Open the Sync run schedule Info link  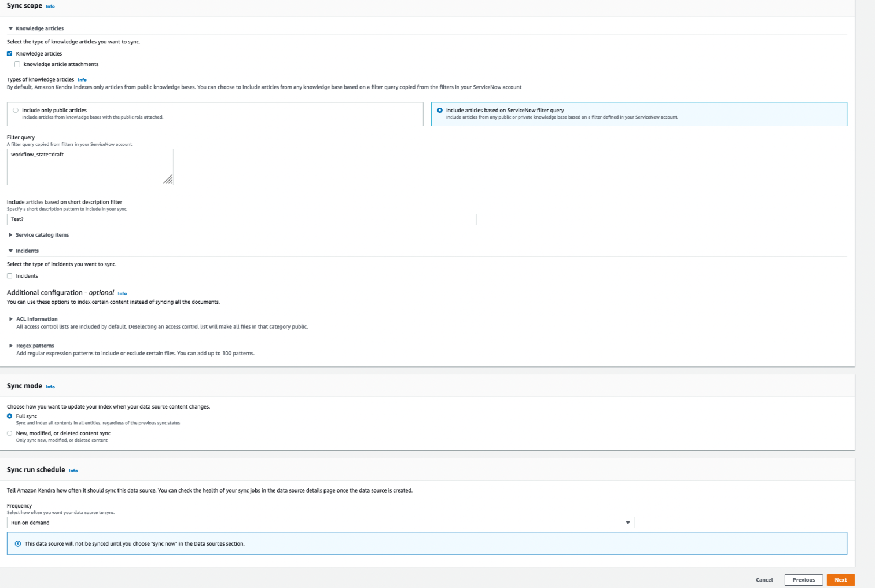73,471
